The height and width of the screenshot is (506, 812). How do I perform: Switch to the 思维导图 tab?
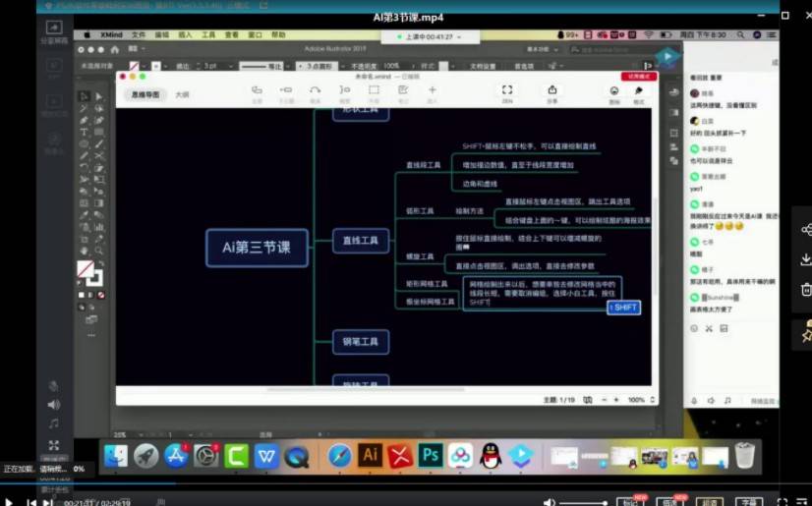(145, 94)
